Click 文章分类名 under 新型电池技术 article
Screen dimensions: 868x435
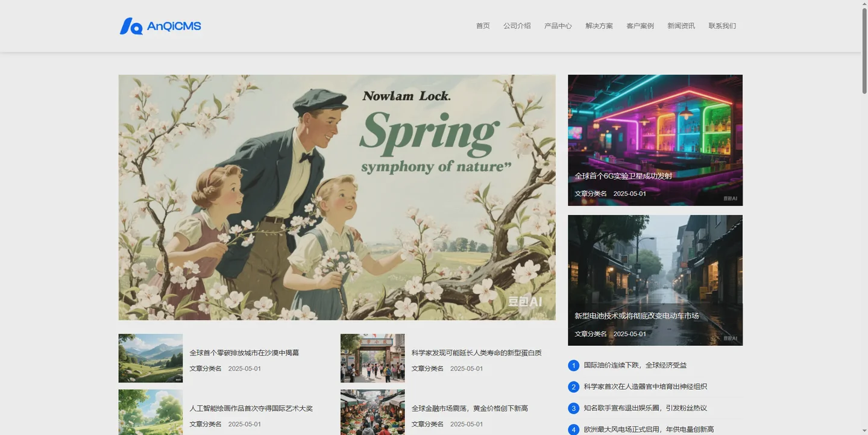click(591, 334)
